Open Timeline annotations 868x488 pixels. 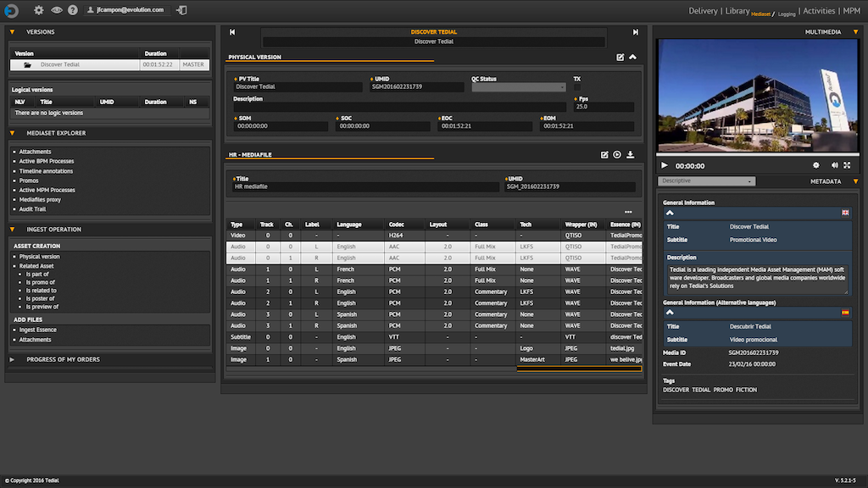pos(46,171)
